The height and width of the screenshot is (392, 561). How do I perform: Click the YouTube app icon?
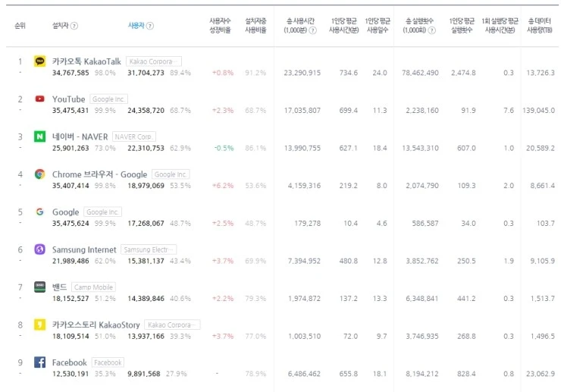pyautogui.click(x=39, y=99)
